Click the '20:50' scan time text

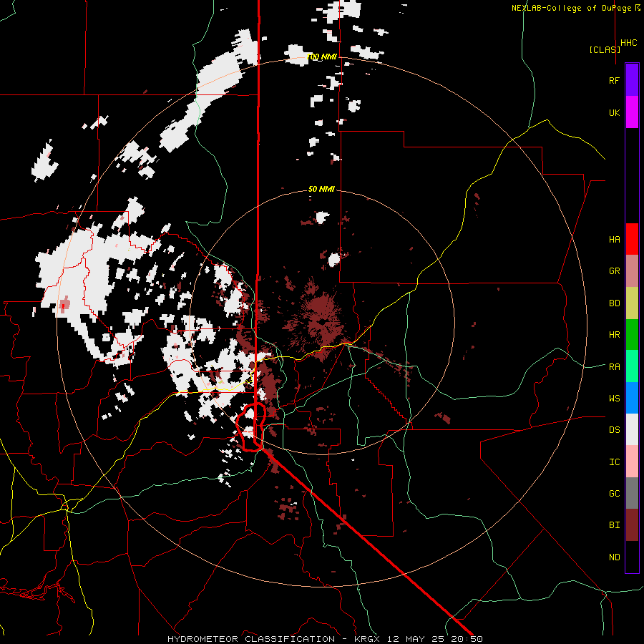[468, 639]
